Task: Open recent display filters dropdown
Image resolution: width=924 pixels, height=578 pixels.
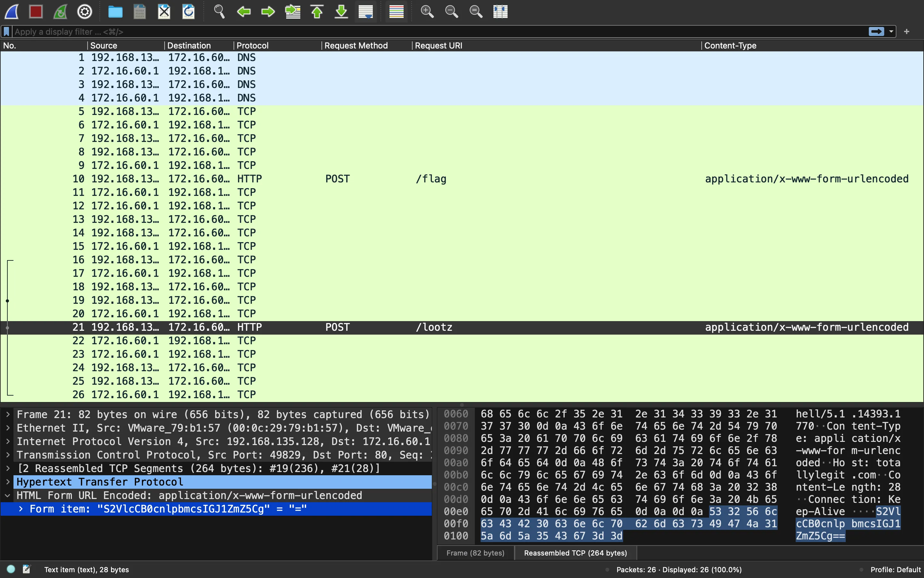Action: 891,31
